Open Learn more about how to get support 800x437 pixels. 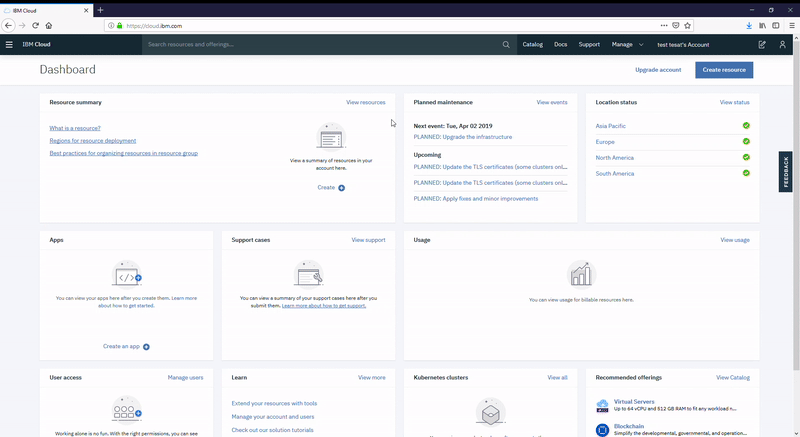pyautogui.click(x=324, y=306)
